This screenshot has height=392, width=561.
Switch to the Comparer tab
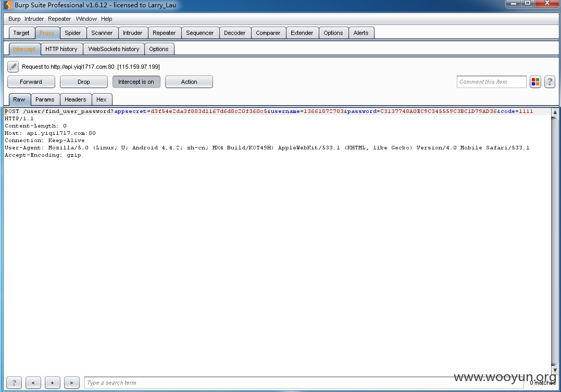pyautogui.click(x=268, y=33)
